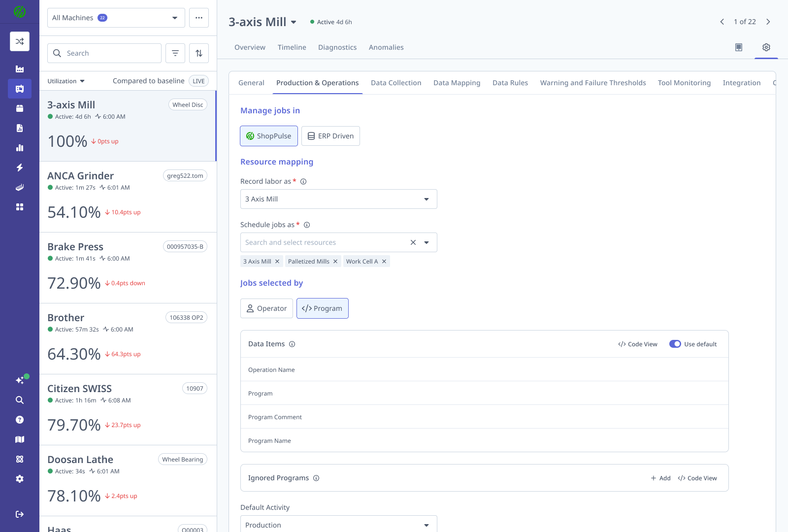The width and height of the screenshot is (788, 532).
Task: Click Add under Ignored Programs
Action: [660, 478]
